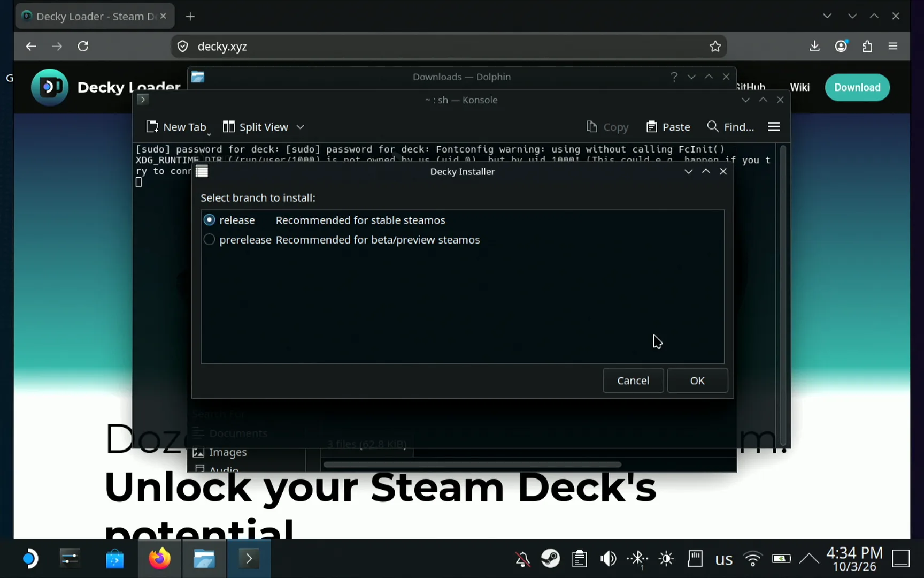Open the Wiki link on Decky site

point(799,87)
